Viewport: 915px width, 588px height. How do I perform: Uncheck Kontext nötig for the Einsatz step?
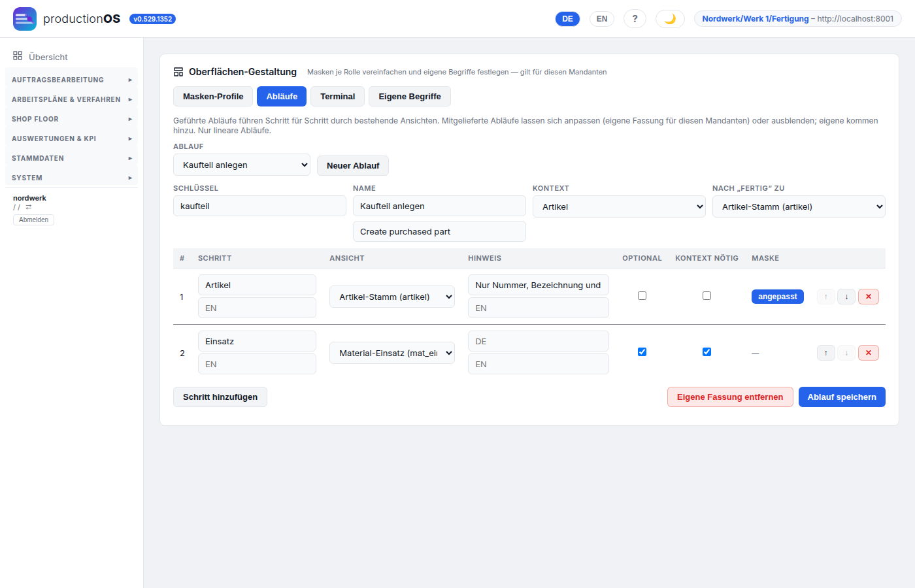click(x=707, y=352)
